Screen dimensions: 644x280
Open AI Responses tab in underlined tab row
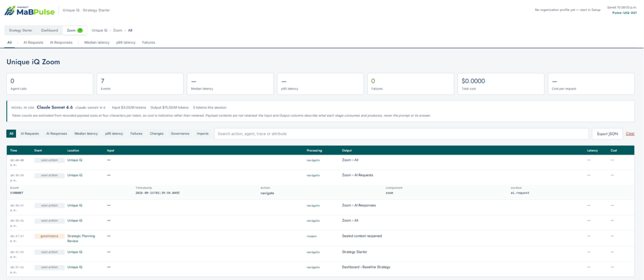point(61,43)
